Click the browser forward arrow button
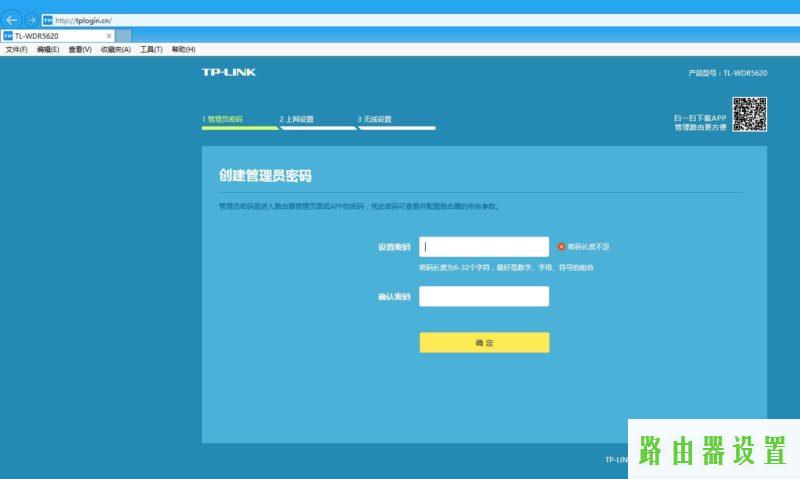 pos(31,20)
